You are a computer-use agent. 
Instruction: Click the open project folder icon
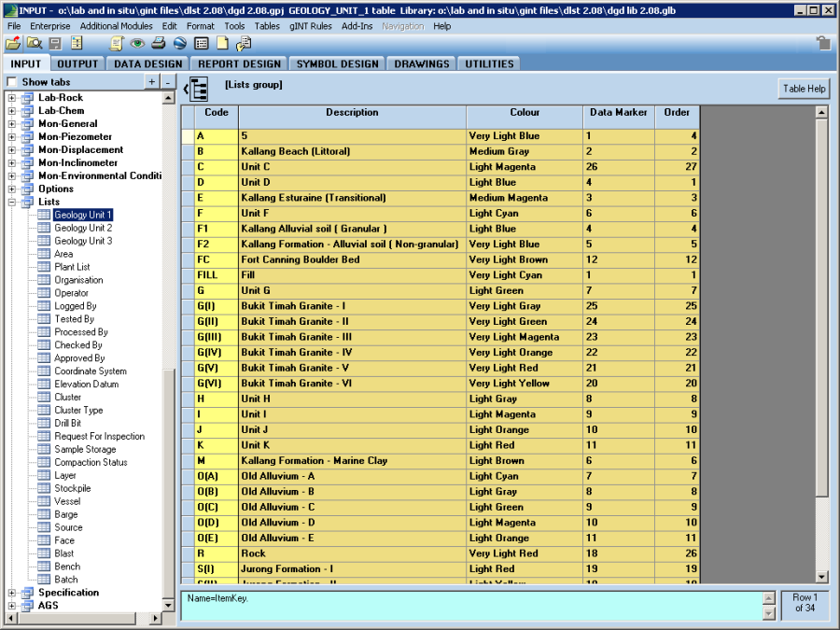click(13, 43)
